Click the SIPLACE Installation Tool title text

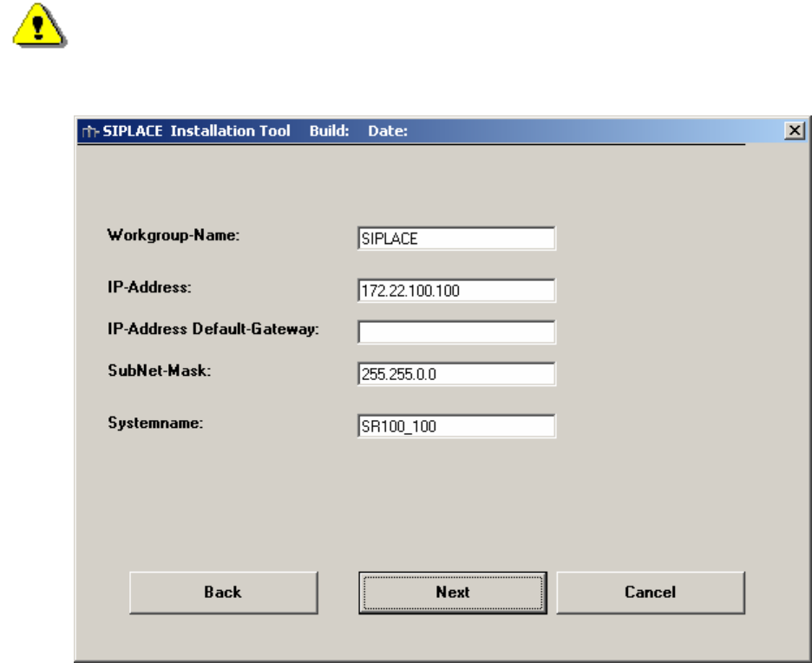[196, 131]
